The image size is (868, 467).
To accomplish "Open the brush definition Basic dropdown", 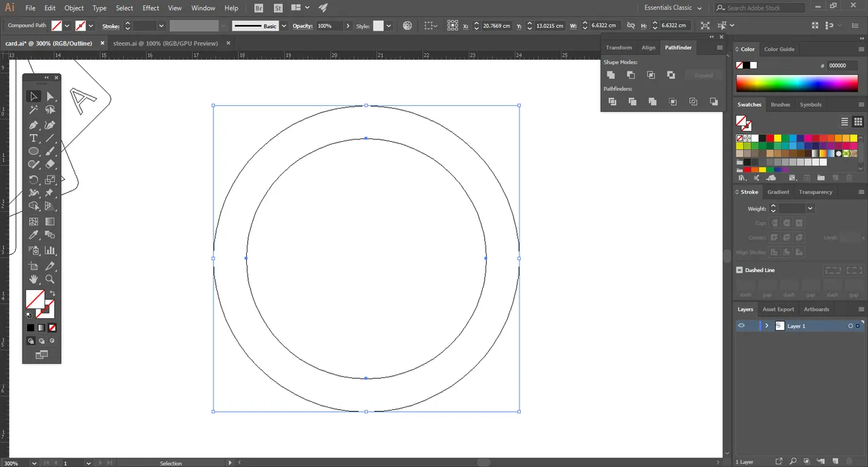I will pyautogui.click(x=283, y=26).
